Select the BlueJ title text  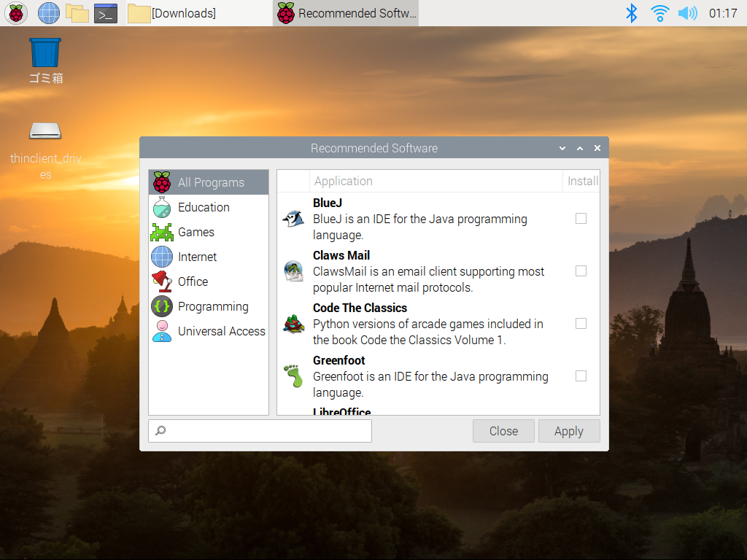(328, 203)
